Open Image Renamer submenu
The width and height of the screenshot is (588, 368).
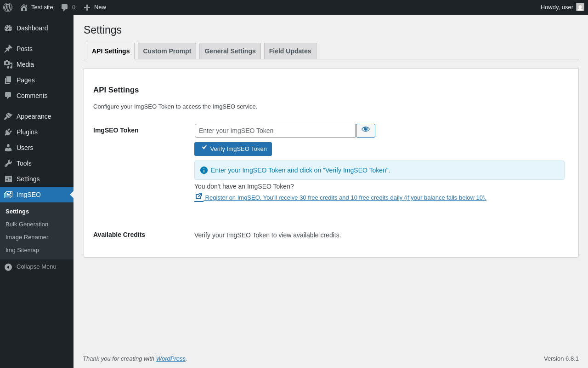coord(27,237)
